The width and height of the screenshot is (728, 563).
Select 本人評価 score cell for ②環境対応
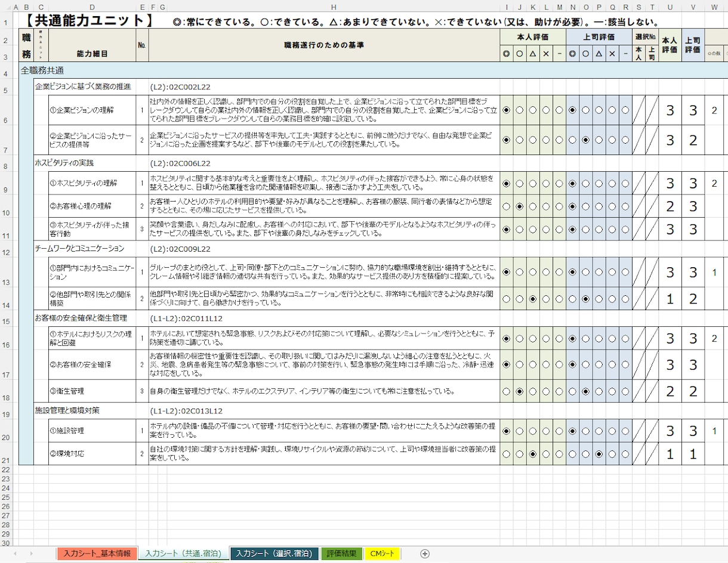pyautogui.click(x=670, y=454)
